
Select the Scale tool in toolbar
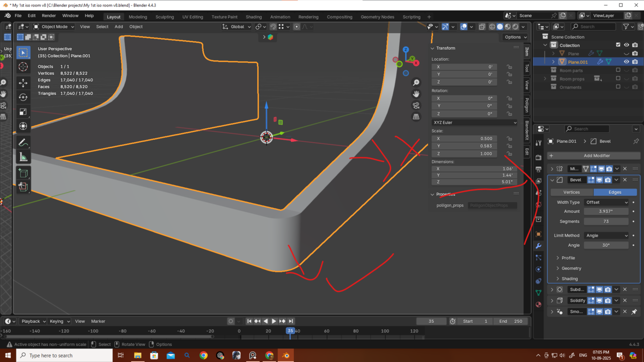[x=23, y=112]
